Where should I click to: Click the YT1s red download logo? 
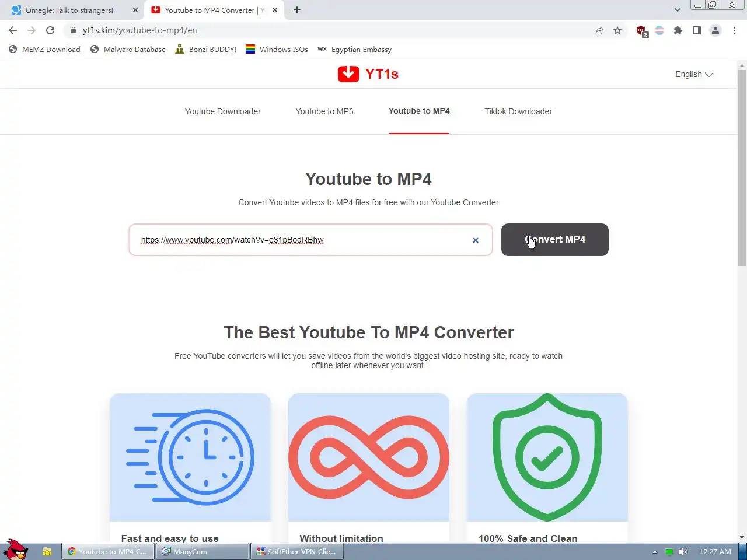[x=368, y=74]
